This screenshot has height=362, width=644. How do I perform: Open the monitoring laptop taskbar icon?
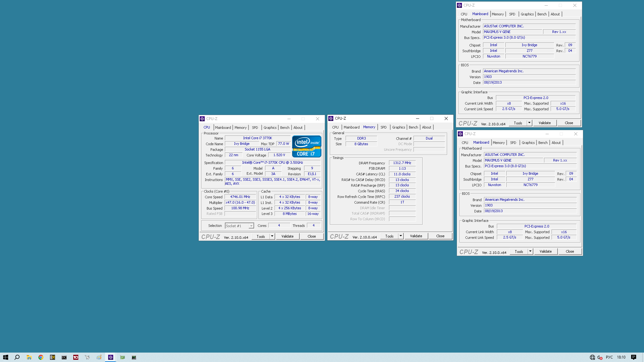pyautogui.click(x=134, y=357)
